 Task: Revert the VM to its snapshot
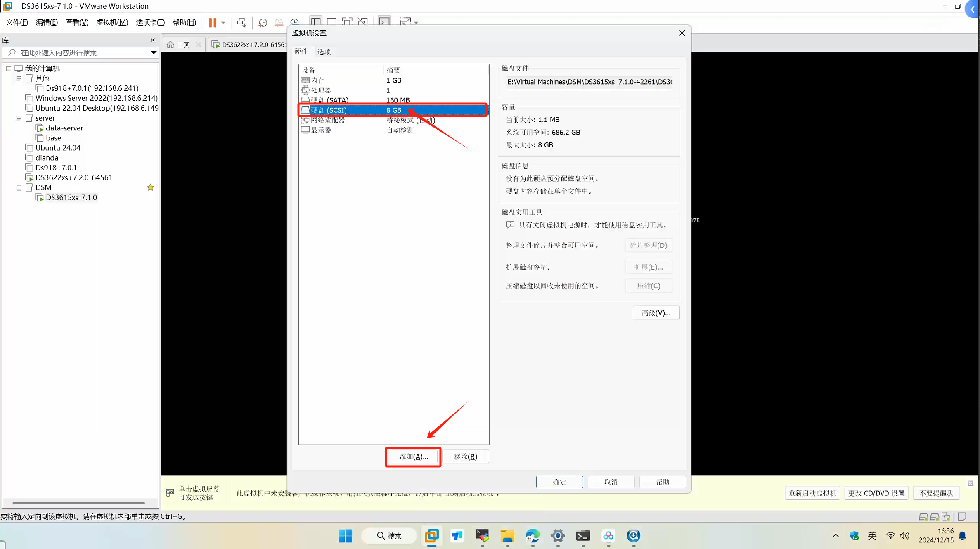pos(279,22)
